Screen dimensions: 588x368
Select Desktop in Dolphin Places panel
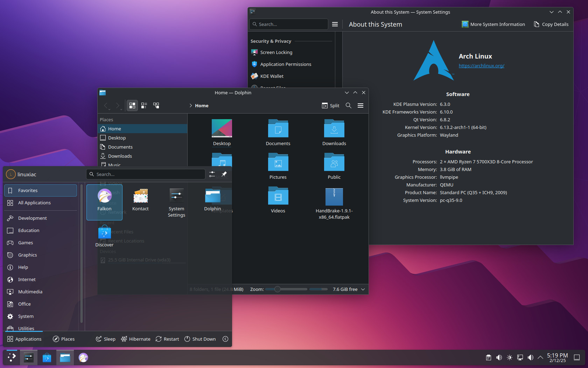tap(142, 138)
